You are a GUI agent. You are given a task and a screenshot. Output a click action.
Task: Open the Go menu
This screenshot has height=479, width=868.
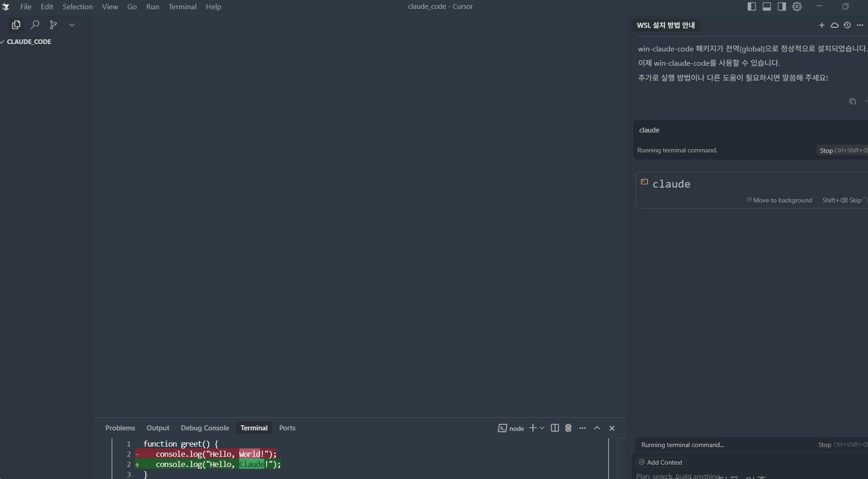(x=132, y=6)
